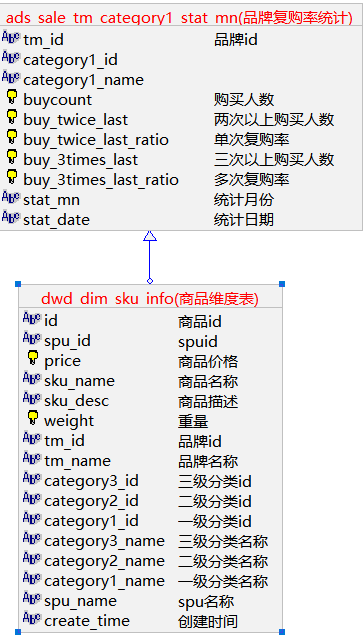Click the 多次复购率 comment text

[251, 179]
